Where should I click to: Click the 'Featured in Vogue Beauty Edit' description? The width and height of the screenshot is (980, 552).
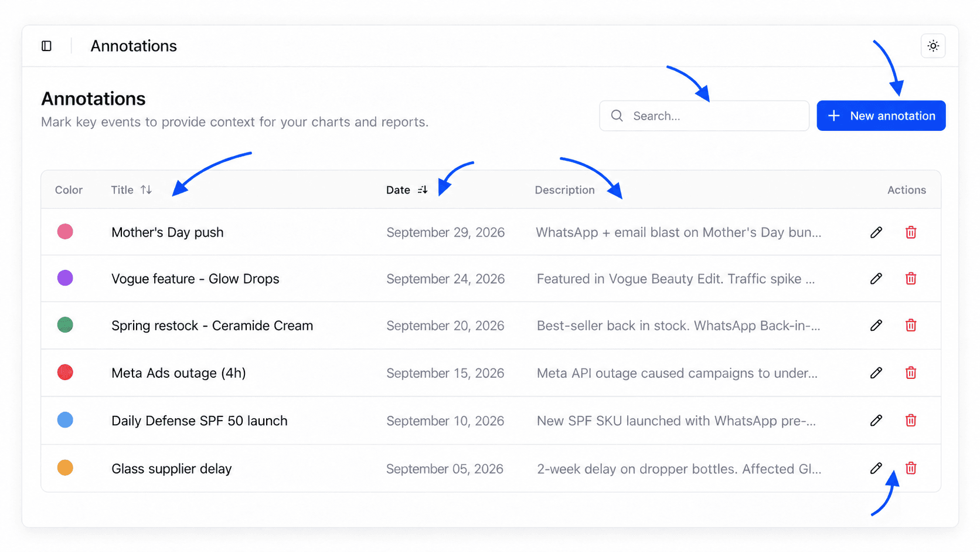click(676, 279)
